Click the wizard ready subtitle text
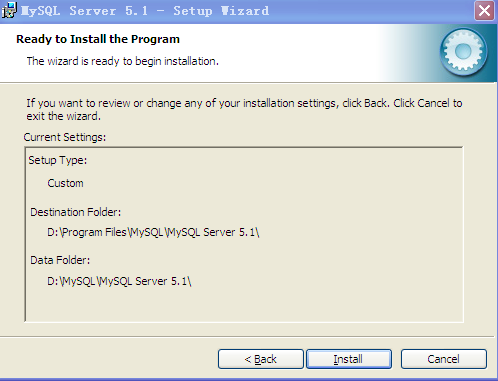This screenshot has height=381, width=498. (123, 61)
